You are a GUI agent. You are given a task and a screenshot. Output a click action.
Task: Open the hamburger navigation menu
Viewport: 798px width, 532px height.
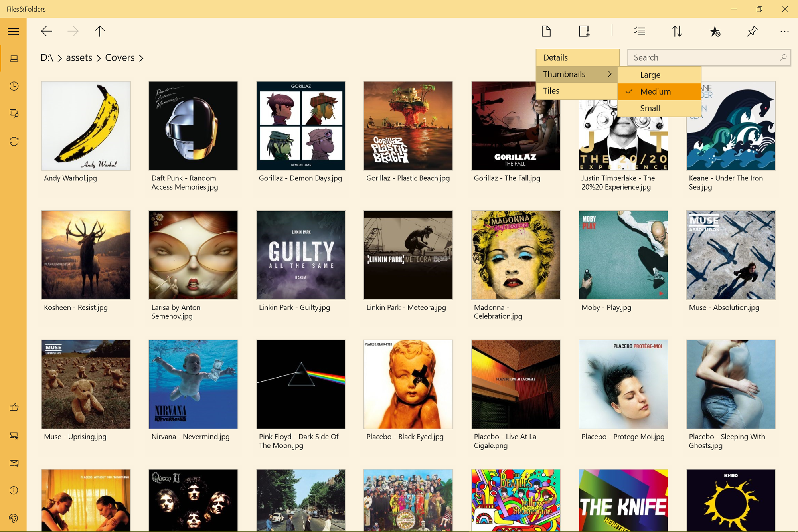13,31
